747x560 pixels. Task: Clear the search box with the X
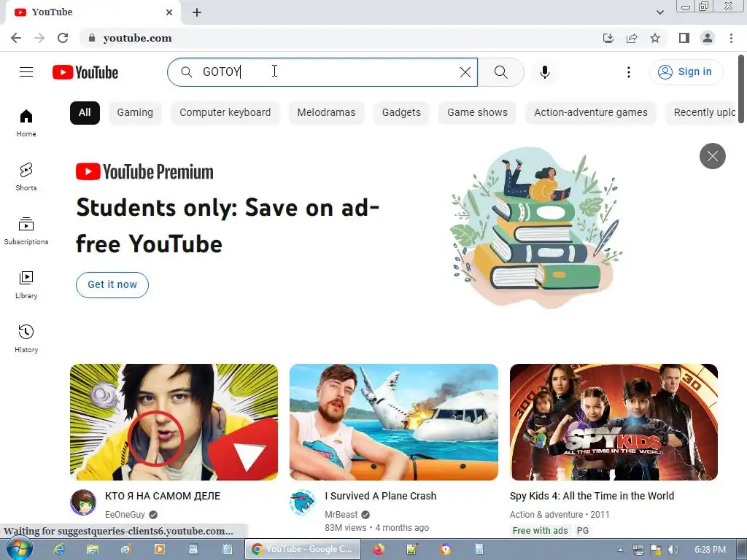(x=465, y=72)
